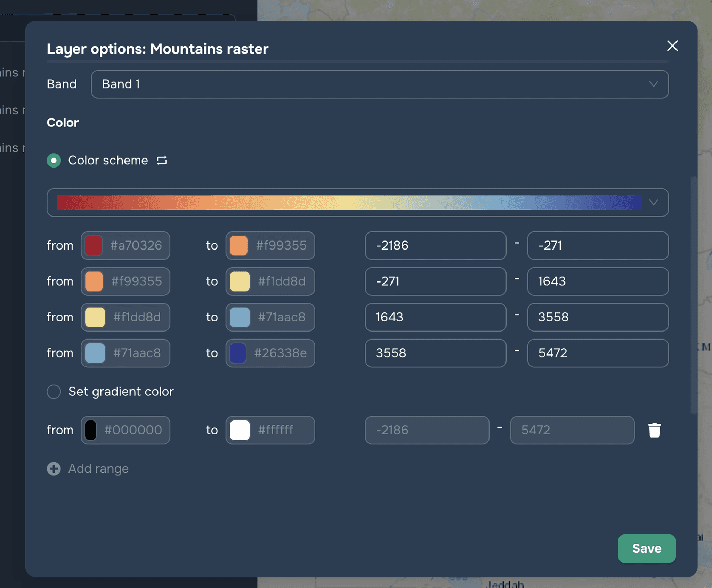Delete the gradient range with trash icon

[654, 430]
